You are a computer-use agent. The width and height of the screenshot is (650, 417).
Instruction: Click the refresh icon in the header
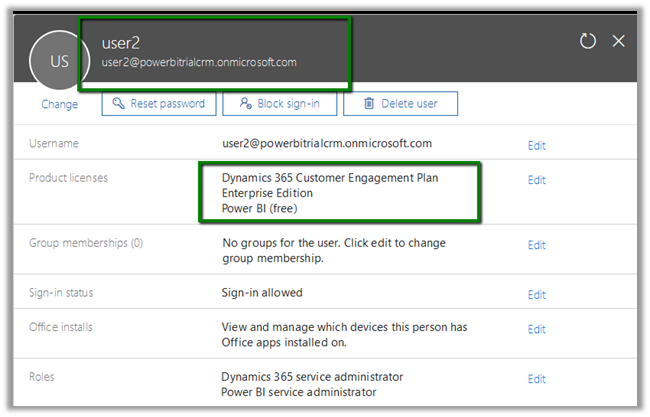point(588,41)
